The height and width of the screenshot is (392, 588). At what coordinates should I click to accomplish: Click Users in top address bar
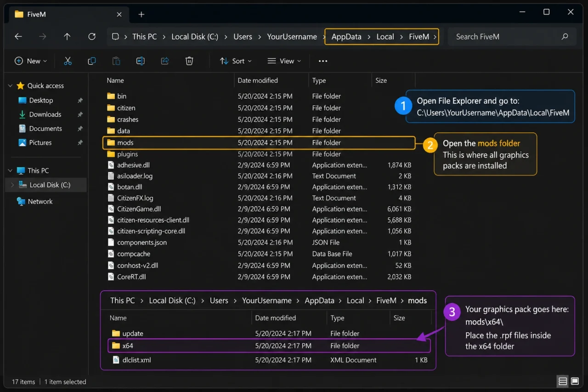point(243,37)
